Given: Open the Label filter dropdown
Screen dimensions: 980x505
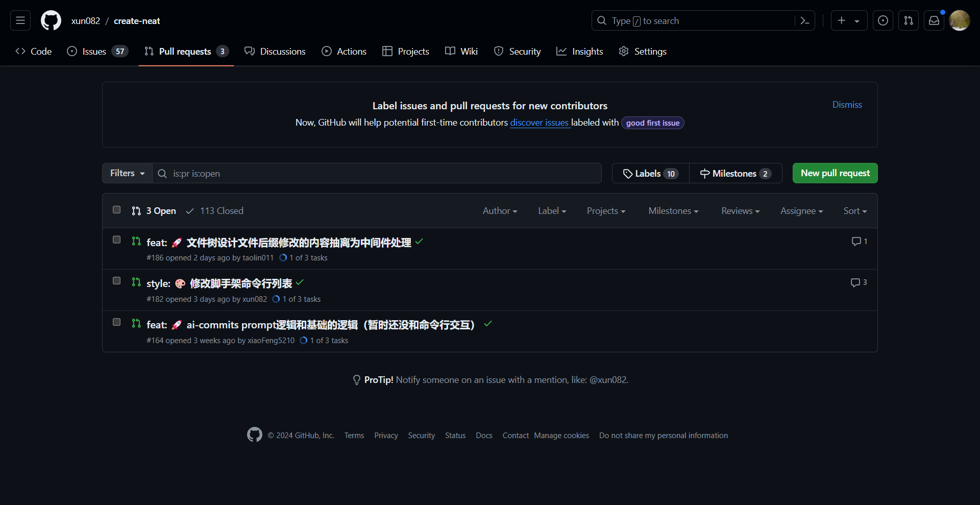Looking at the screenshot, I should click(552, 211).
